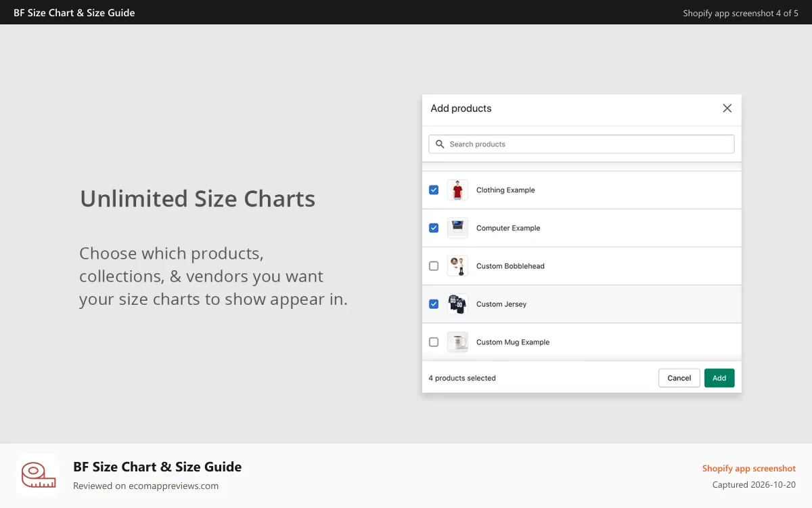The image size is (812, 508).
Task: Open the Clothing Example red shirt thumbnail
Action: (x=458, y=190)
